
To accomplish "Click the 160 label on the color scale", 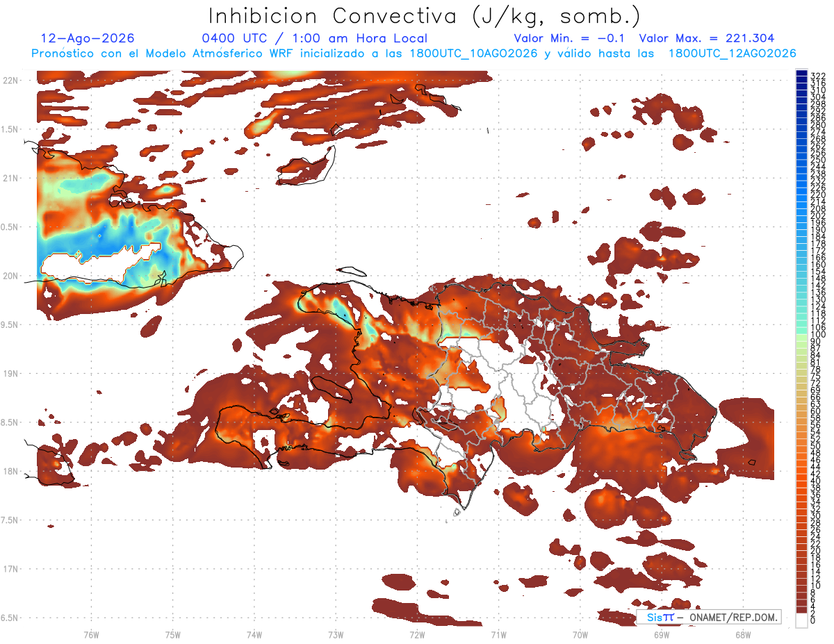I will click(x=817, y=264).
